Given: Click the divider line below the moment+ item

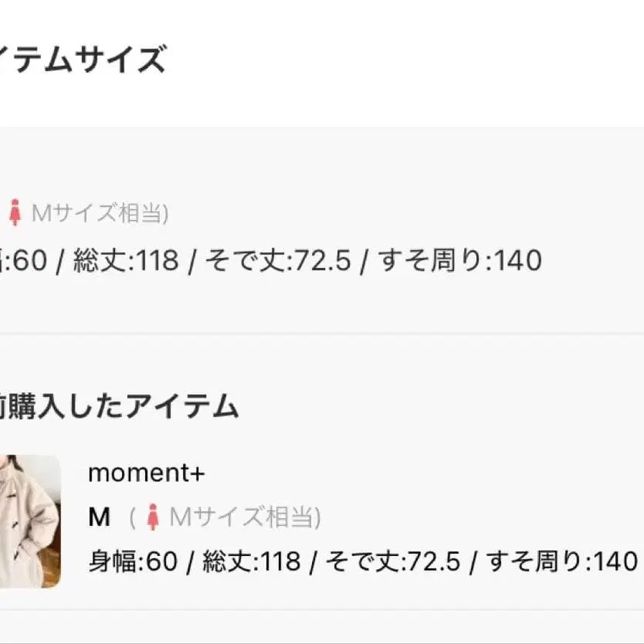Looking at the screenshot, I should tap(322, 610).
